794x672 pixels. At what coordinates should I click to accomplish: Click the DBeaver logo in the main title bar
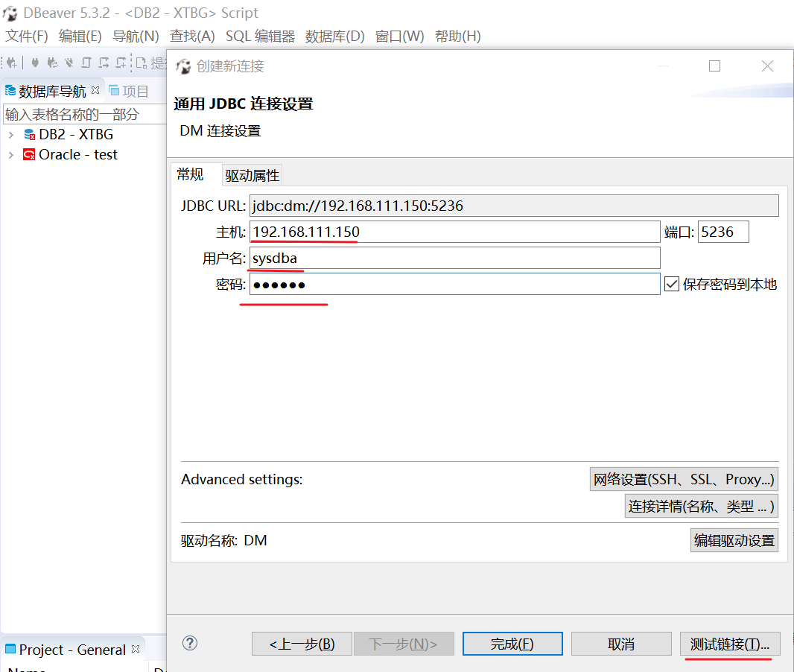tap(10, 13)
